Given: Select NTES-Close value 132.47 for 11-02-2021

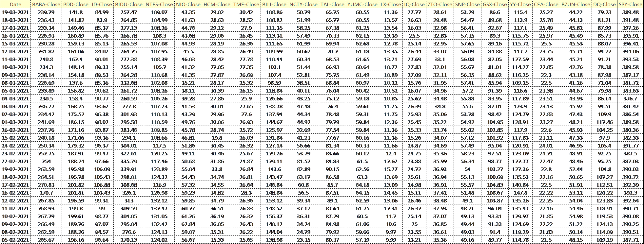Looking at the screenshot, I should click(159, 208).
